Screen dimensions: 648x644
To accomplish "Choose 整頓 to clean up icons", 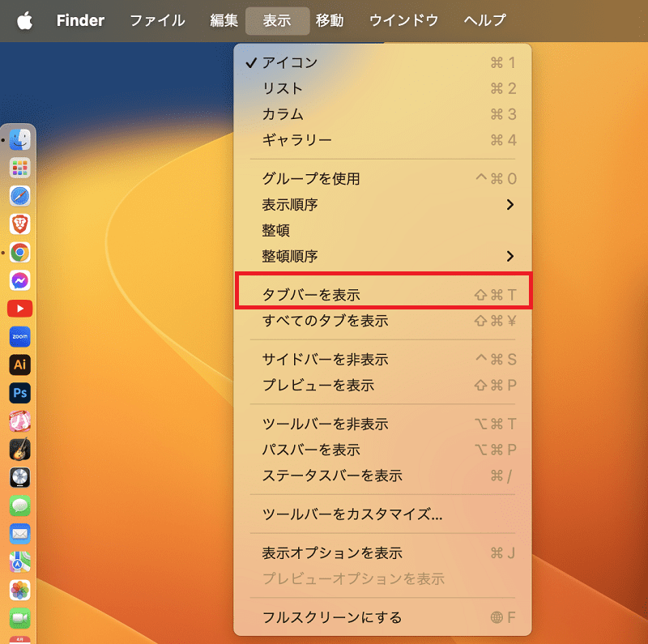I will (x=382, y=230).
